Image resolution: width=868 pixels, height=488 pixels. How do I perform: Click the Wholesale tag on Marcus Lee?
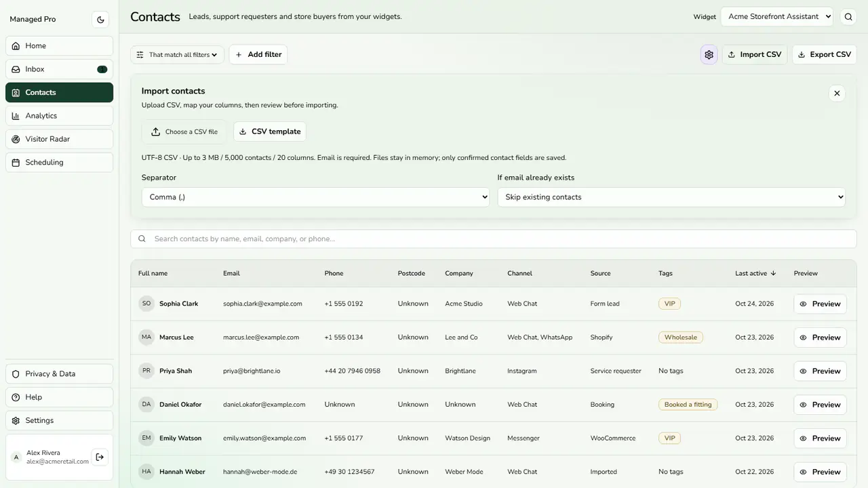click(680, 338)
